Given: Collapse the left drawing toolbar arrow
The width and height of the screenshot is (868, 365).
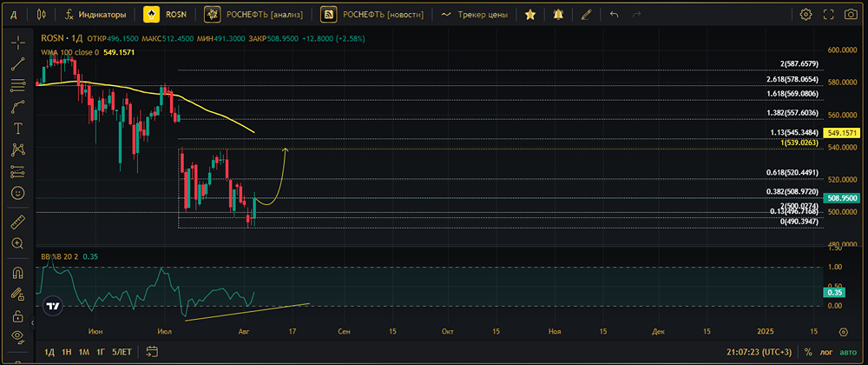Looking at the screenshot, I should (x=32, y=322).
